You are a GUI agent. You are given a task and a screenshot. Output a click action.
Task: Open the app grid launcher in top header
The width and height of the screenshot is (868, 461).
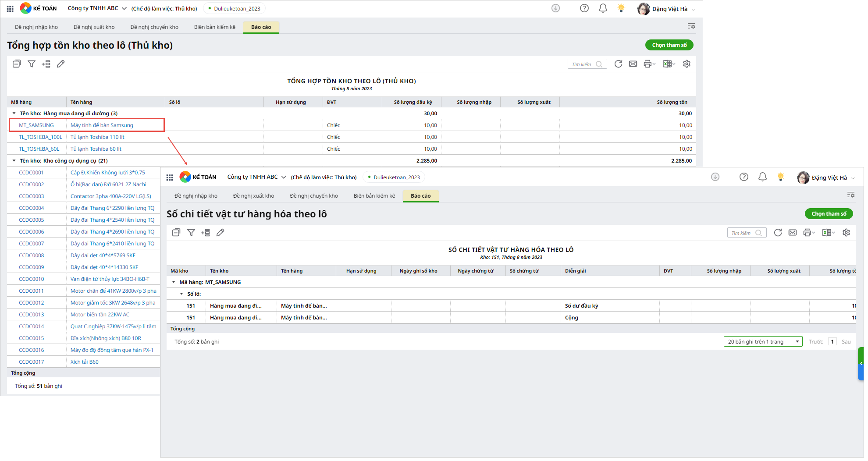point(10,9)
